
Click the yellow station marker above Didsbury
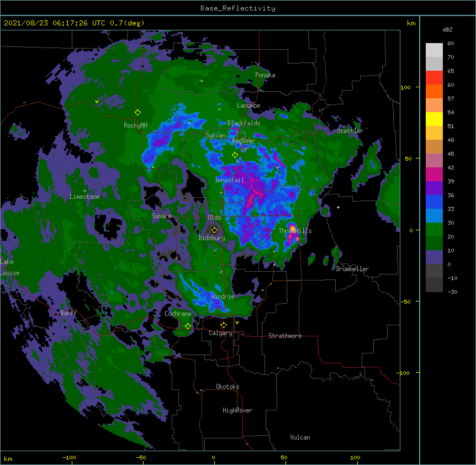(x=214, y=230)
